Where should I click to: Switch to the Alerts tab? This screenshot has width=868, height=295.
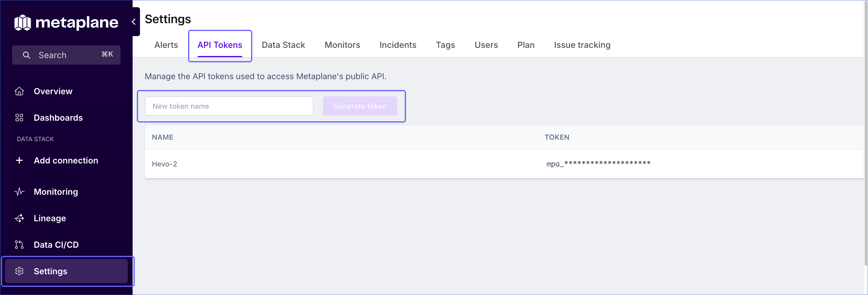click(166, 45)
